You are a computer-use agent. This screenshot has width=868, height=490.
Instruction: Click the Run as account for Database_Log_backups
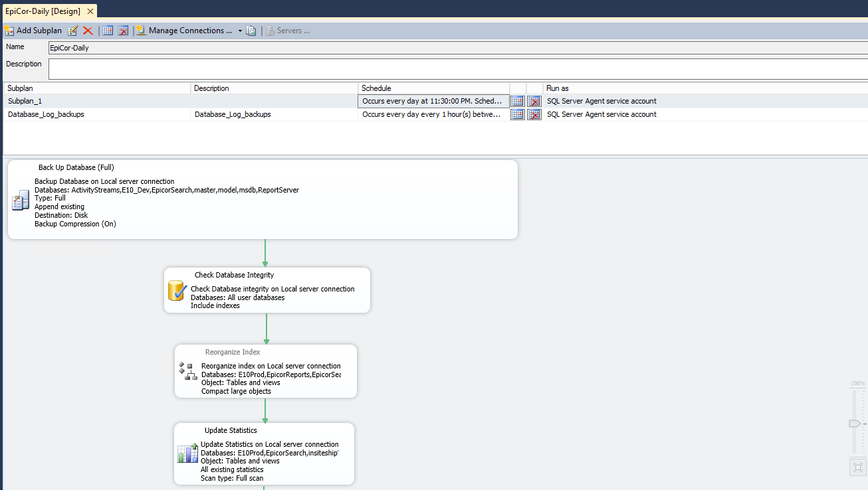tap(601, 114)
